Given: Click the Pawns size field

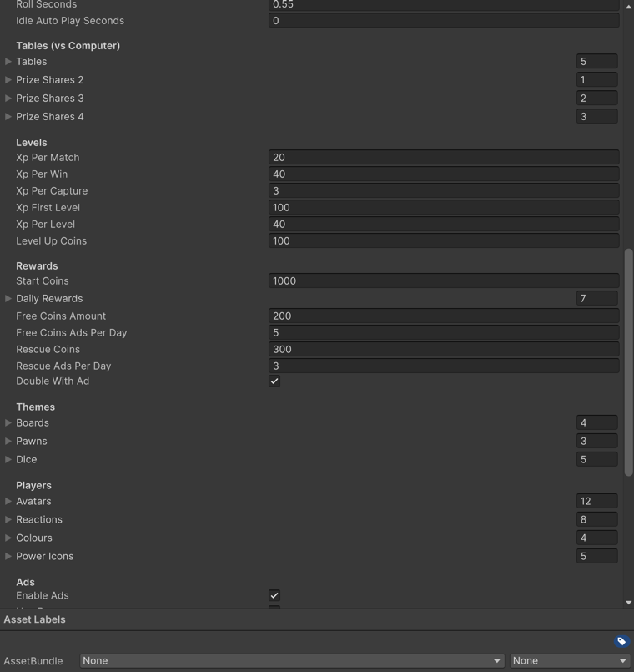Looking at the screenshot, I should pos(596,441).
